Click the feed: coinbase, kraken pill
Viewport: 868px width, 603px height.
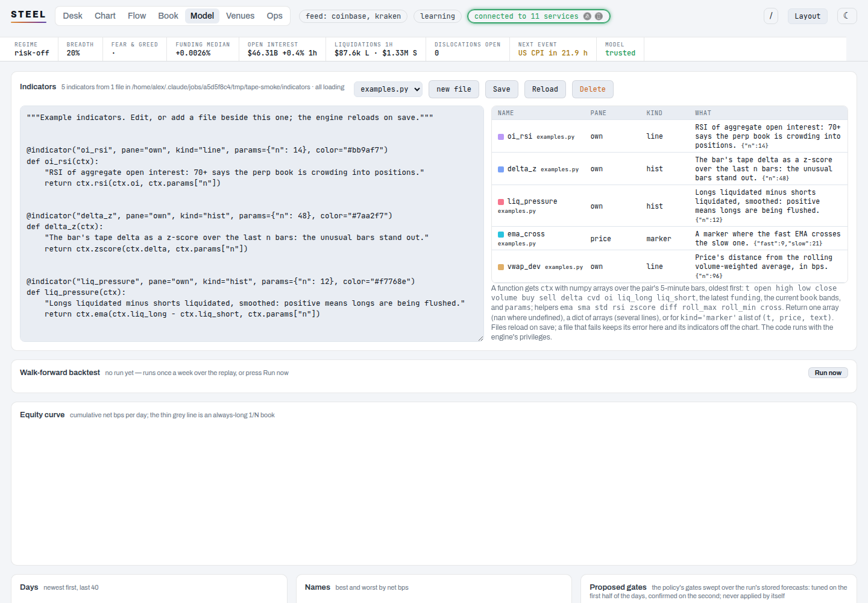[353, 16]
